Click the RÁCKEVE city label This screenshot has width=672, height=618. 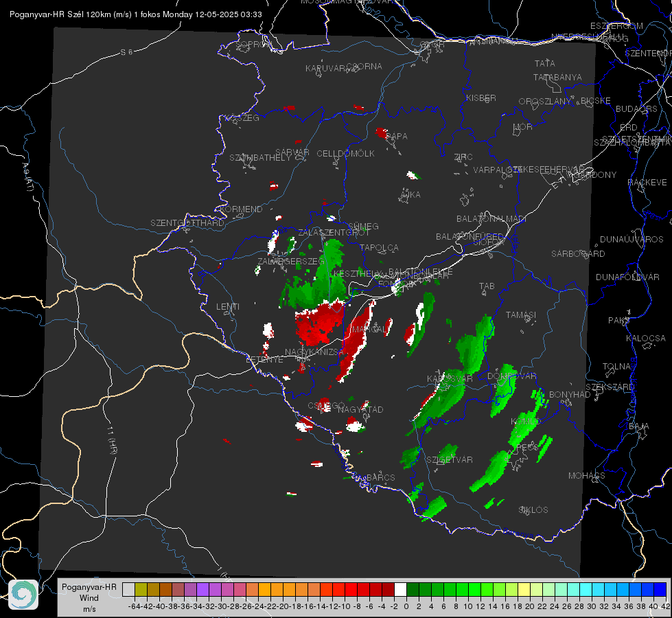tap(647, 183)
